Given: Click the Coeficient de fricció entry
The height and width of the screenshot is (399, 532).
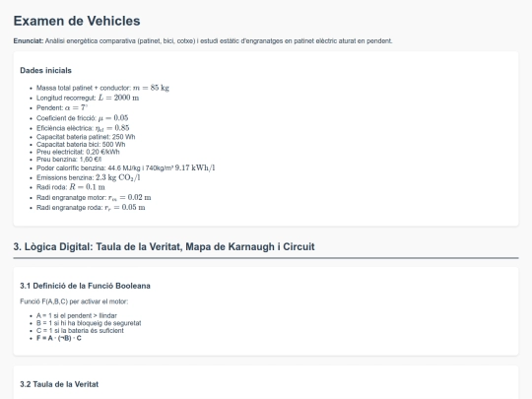Looking at the screenshot, I should click(x=82, y=118).
